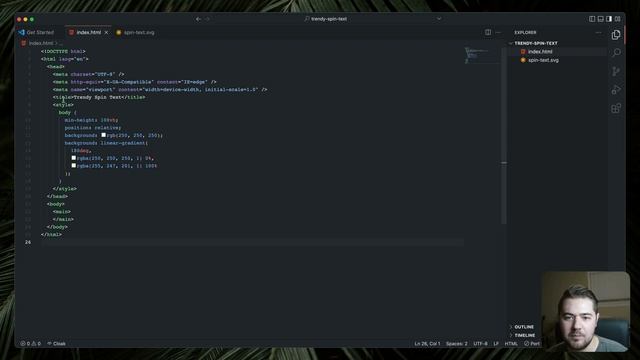Click the min-height property line

91,120
